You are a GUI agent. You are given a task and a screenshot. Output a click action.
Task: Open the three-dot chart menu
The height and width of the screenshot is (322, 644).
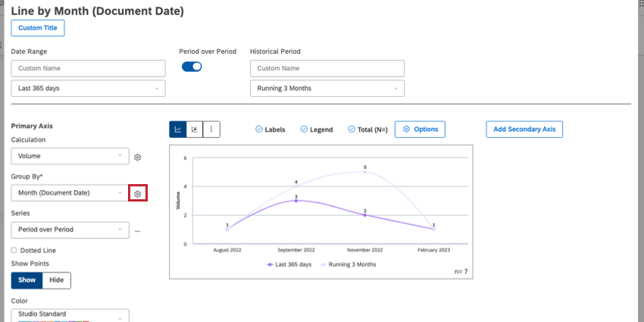211,130
